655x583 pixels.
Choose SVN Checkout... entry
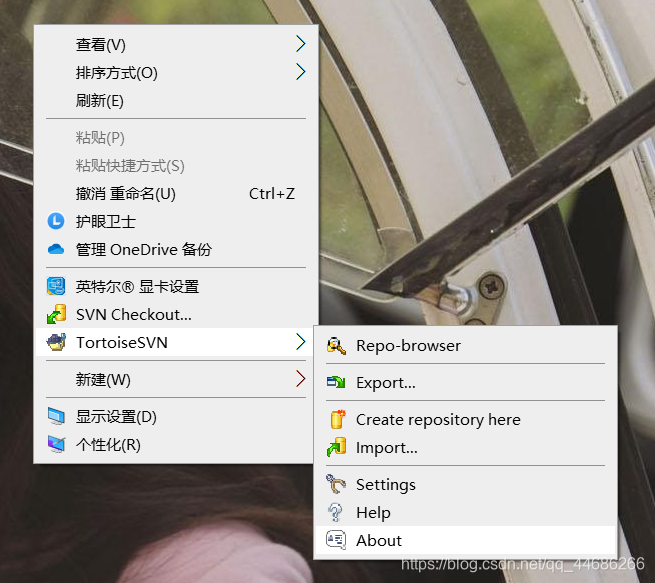tap(176, 314)
